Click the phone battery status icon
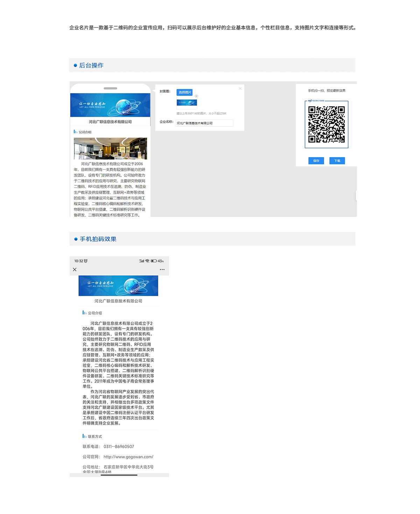Image resolution: width=420 pixels, height=514 pixels. click(154, 261)
